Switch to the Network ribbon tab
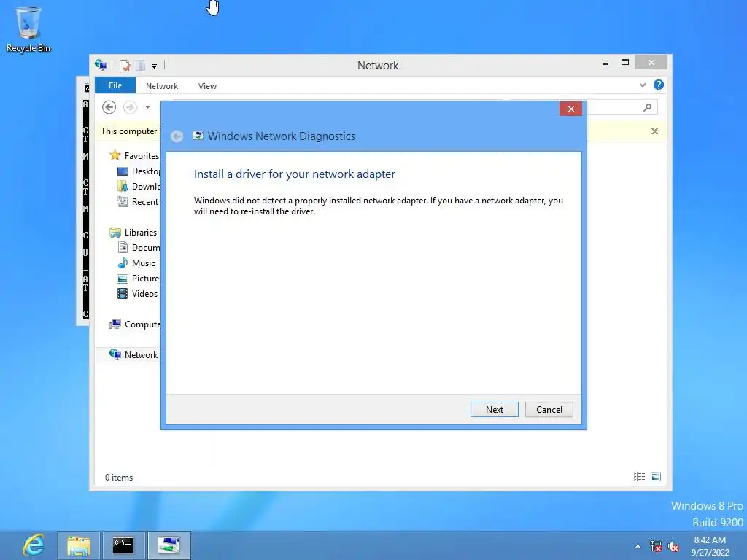This screenshot has height=560, width=747. pos(162,86)
